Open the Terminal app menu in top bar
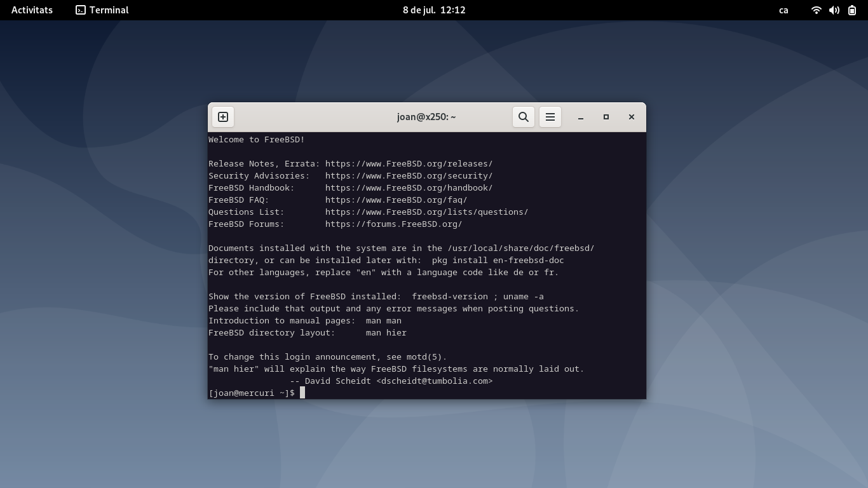868x488 pixels. pos(102,10)
